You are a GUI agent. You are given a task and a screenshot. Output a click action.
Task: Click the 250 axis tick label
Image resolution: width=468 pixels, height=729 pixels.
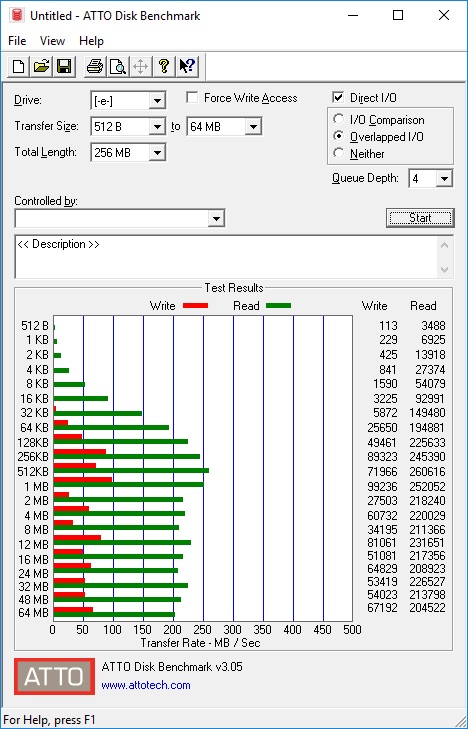[x=203, y=630]
